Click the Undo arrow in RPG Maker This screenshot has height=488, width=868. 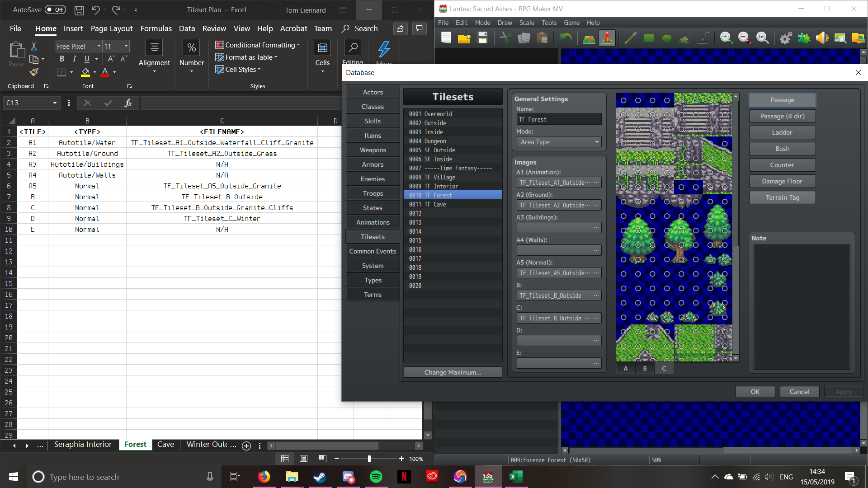tap(566, 38)
